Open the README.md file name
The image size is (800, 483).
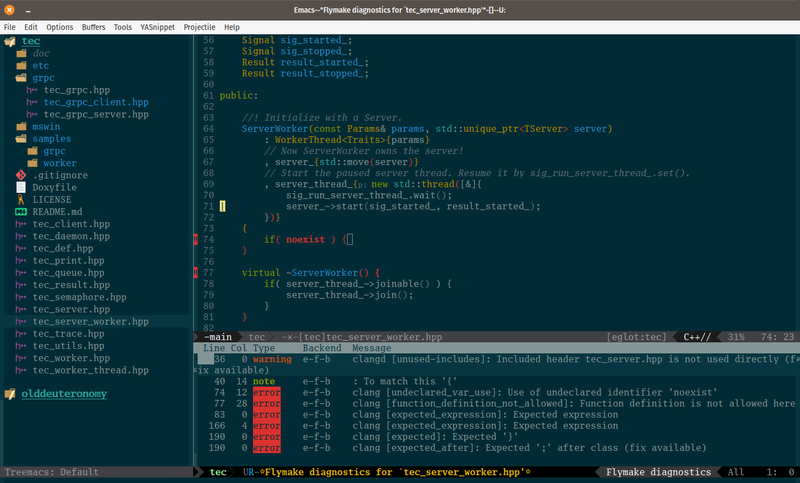57,212
